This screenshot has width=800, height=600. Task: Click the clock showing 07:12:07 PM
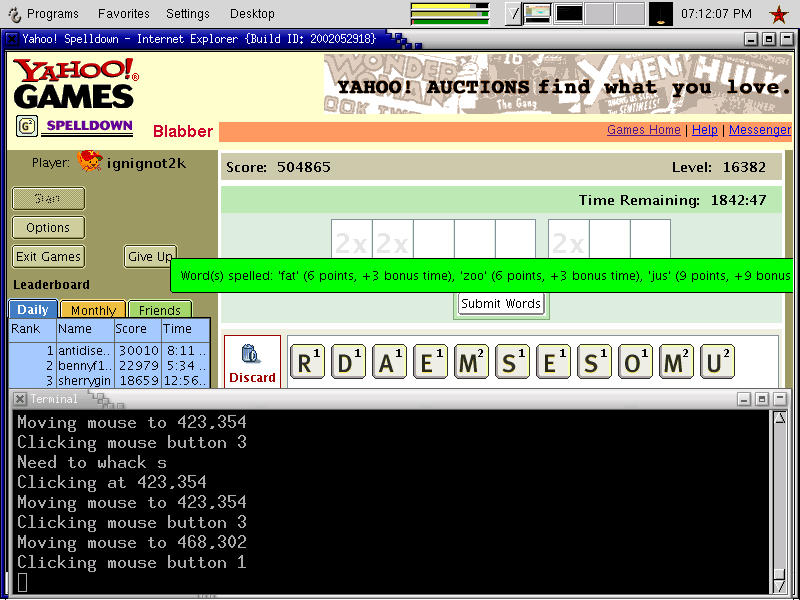click(x=716, y=14)
